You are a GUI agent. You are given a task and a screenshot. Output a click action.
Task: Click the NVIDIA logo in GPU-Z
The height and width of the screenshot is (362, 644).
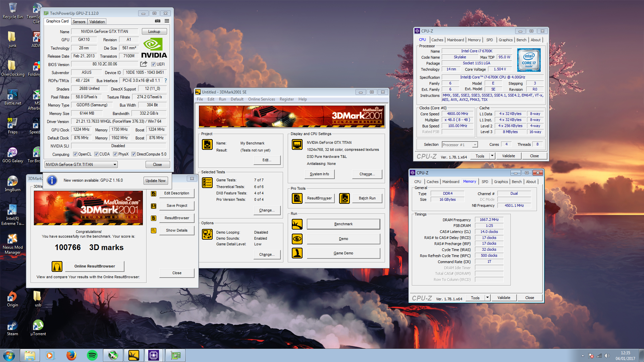tap(154, 48)
